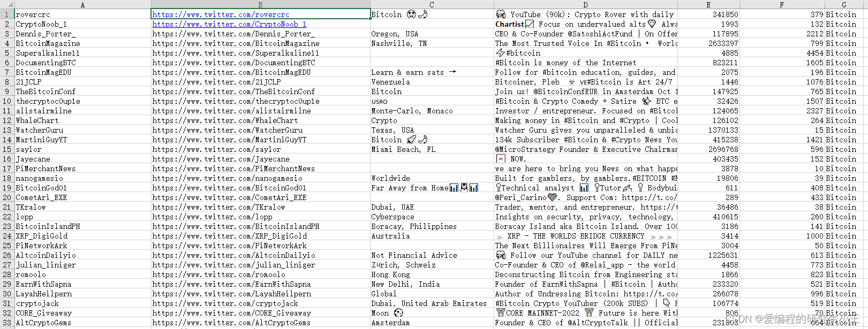Viewport: 868px width, 329px height.
Task: Click username cell 'DocumentingBTC'
Action: 82,63
